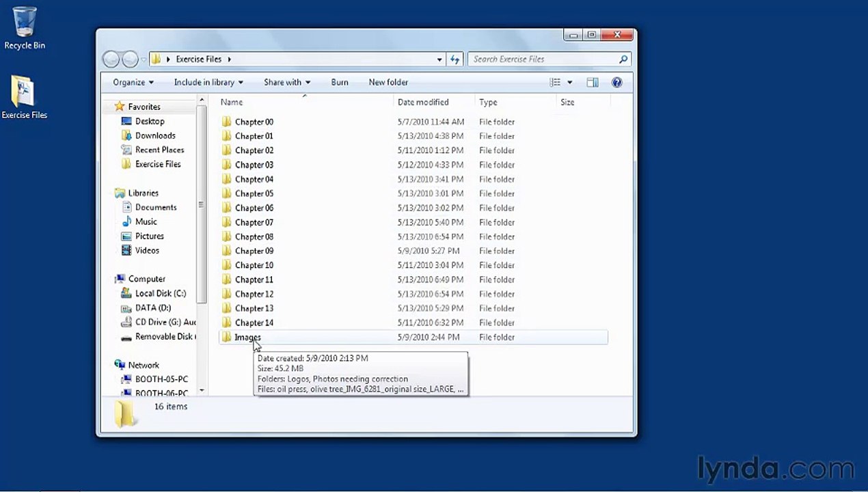
Task: Click the Videos library icon
Action: (x=126, y=250)
